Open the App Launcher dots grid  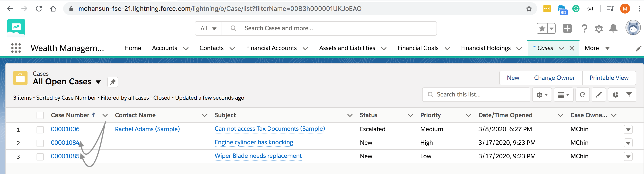point(16,48)
